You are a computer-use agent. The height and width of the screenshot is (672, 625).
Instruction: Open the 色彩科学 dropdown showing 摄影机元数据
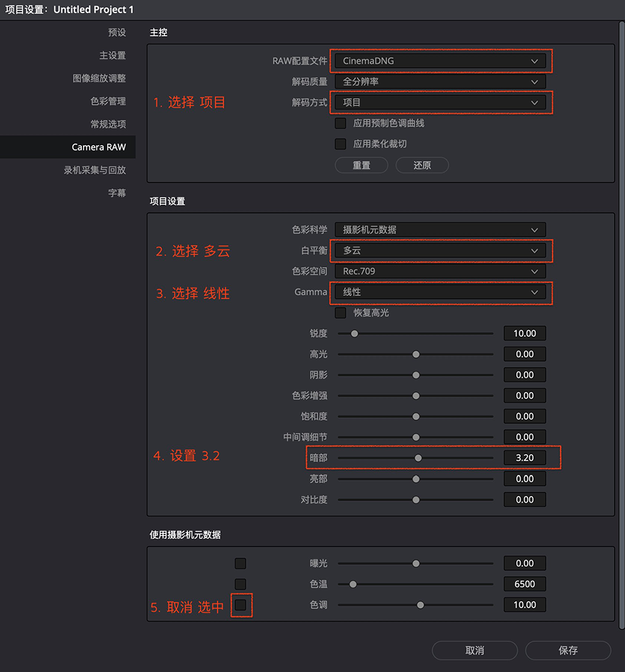coord(441,229)
